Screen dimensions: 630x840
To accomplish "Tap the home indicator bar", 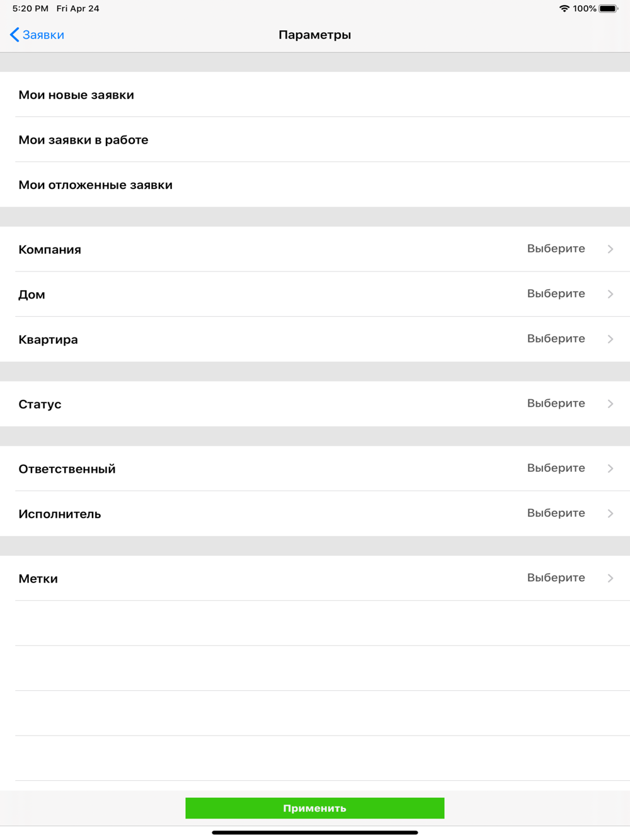I will pos(315,832).
